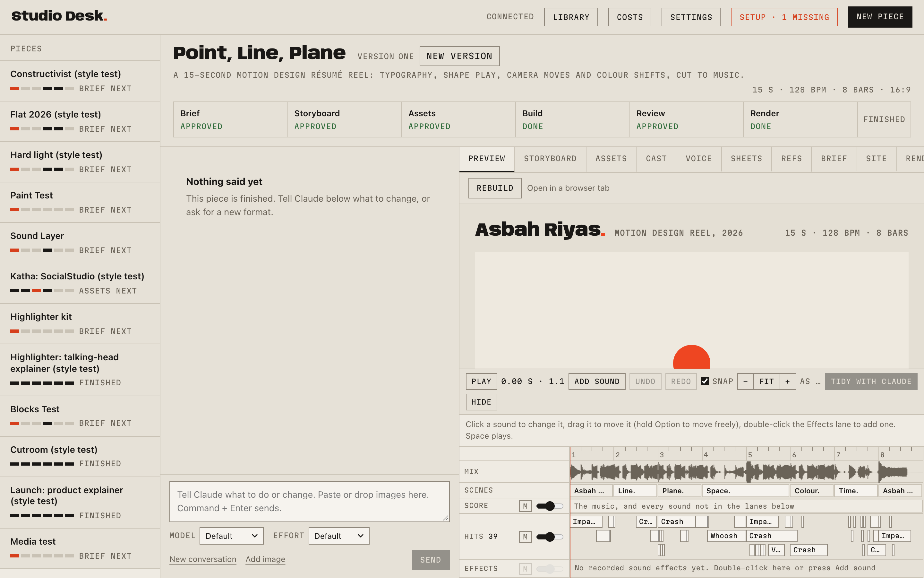Select the Storyboard stage step
This screenshot has width=924, height=578.
pos(344,119)
